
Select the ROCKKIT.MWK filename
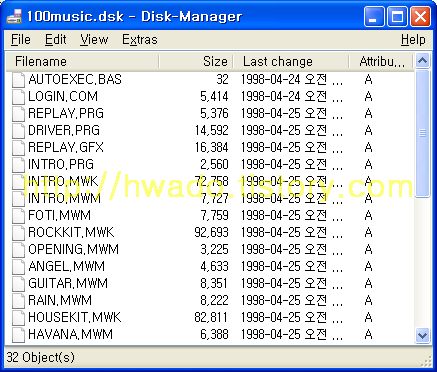71,233
